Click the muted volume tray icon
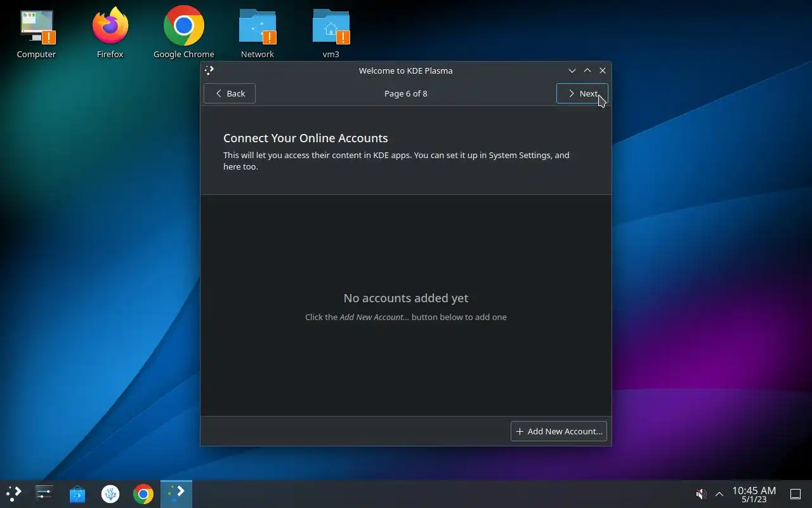 [x=701, y=494]
